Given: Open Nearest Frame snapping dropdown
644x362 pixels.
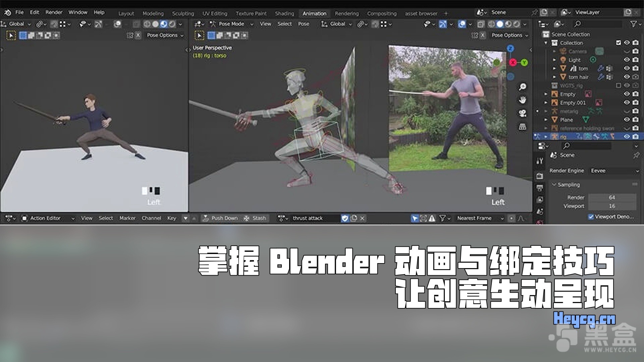Looking at the screenshot, I should (x=480, y=218).
